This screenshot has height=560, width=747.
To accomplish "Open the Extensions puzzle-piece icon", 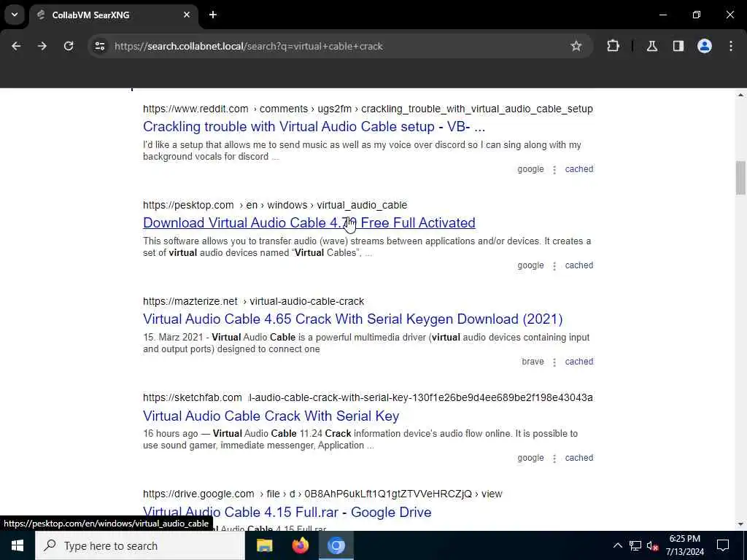I will point(613,46).
